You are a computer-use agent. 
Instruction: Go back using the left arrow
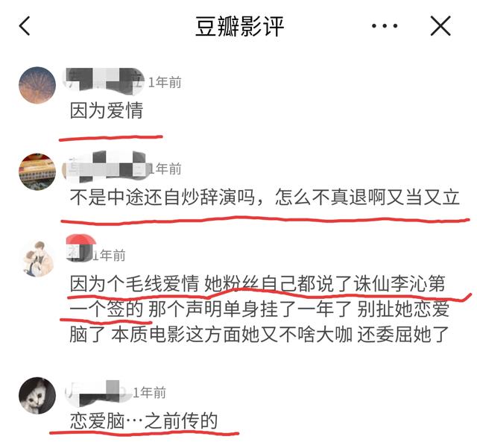[x=25, y=26]
